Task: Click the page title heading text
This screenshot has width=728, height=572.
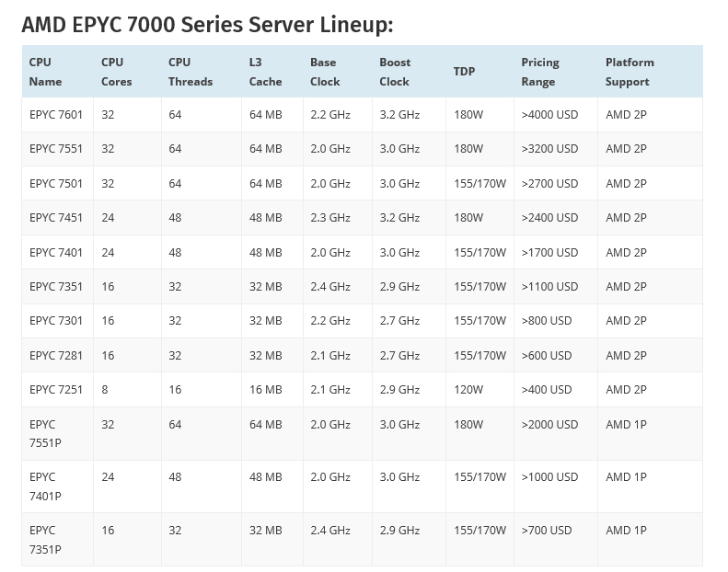Action: click(207, 25)
